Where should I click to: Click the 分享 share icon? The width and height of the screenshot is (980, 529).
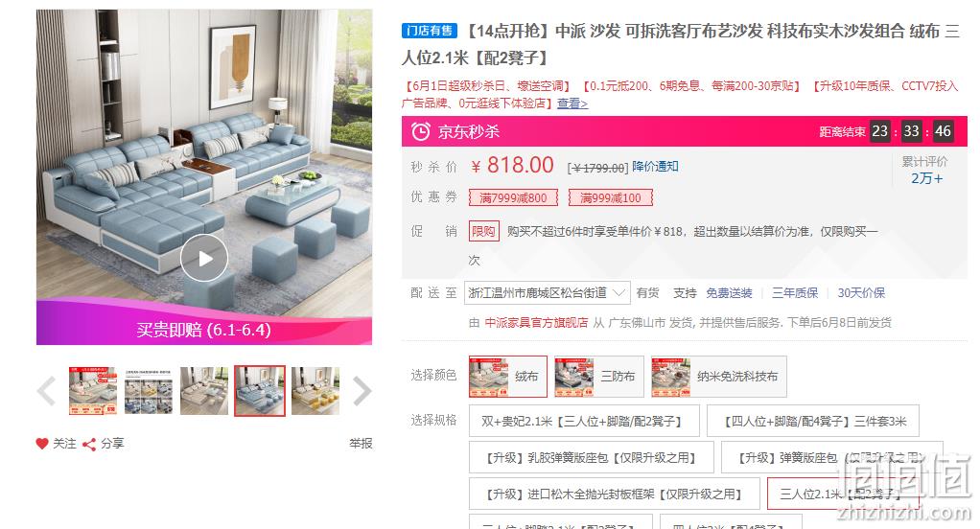[x=89, y=444]
